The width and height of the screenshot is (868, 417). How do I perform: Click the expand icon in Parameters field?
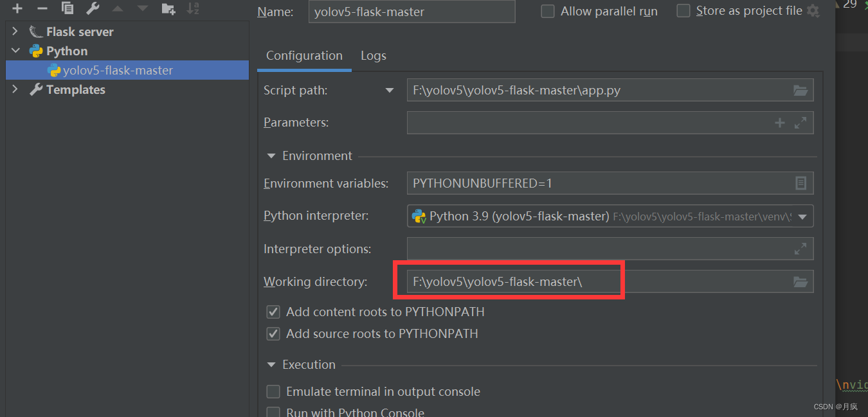click(x=800, y=123)
